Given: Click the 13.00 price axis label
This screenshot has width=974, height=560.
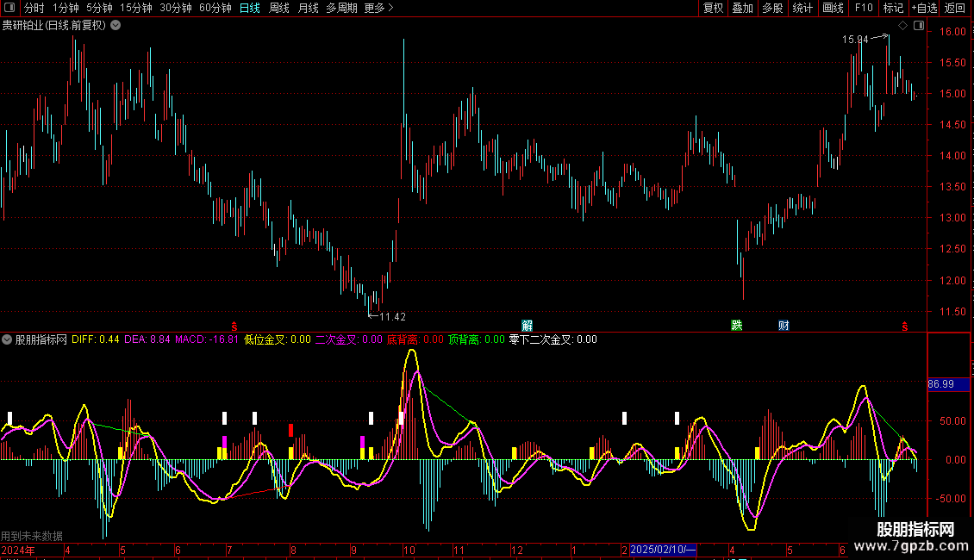Looking at the screenshot, I should coord(952,218).
